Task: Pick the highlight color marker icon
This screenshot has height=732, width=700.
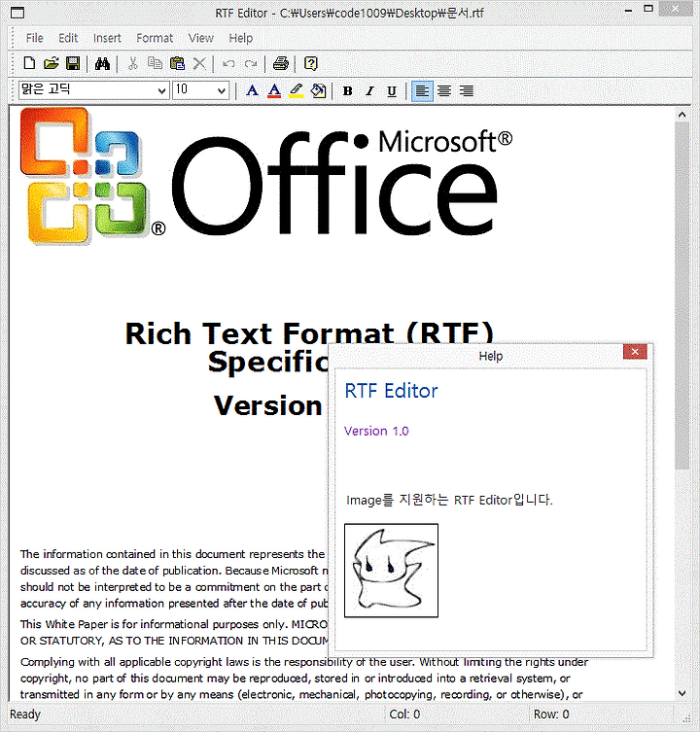Action: click(x=297, y=90)
